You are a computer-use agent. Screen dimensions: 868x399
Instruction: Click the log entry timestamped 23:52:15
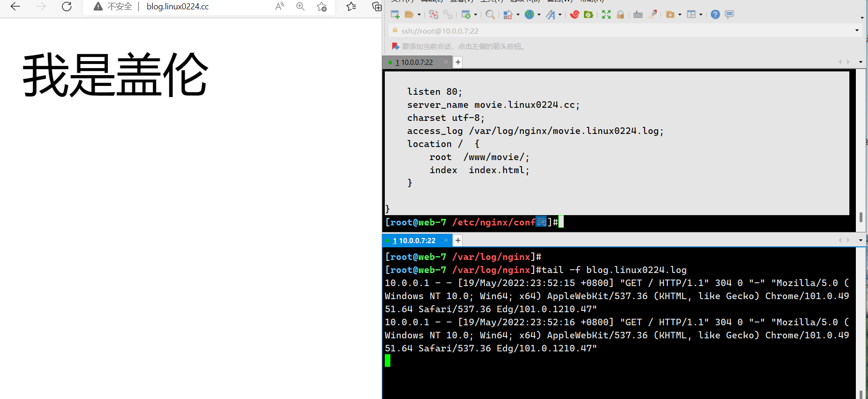pyautogui.click(x=617, y=296)
